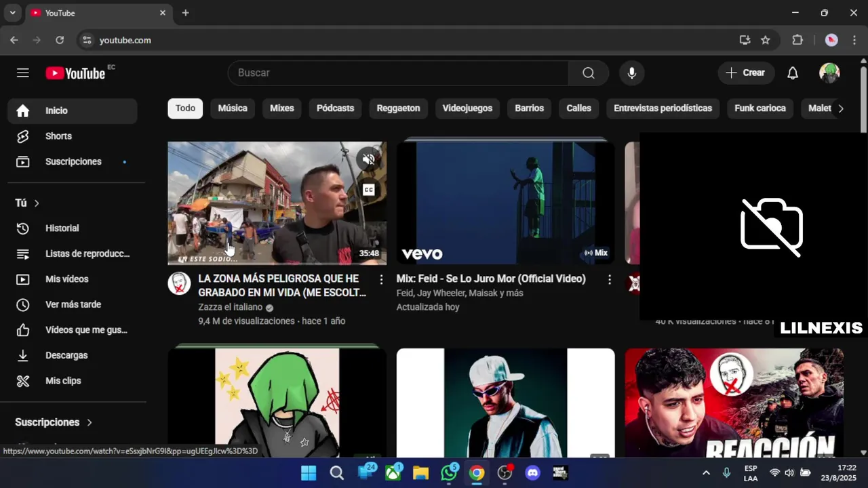Select the Mixes chip
Image resolution: width=868 pixels, height=488 pixels.
282,108
